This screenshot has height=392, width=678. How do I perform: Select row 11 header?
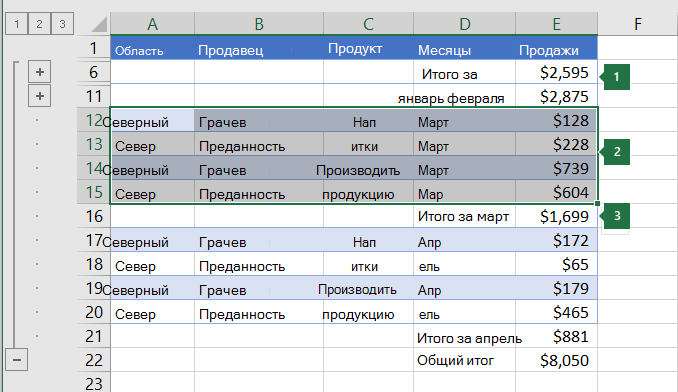(x=94, y=96)
